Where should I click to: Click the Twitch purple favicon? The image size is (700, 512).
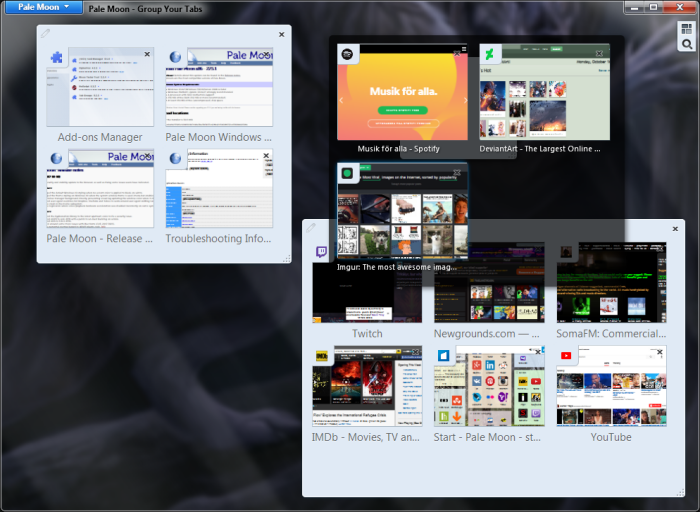point(321,252)
